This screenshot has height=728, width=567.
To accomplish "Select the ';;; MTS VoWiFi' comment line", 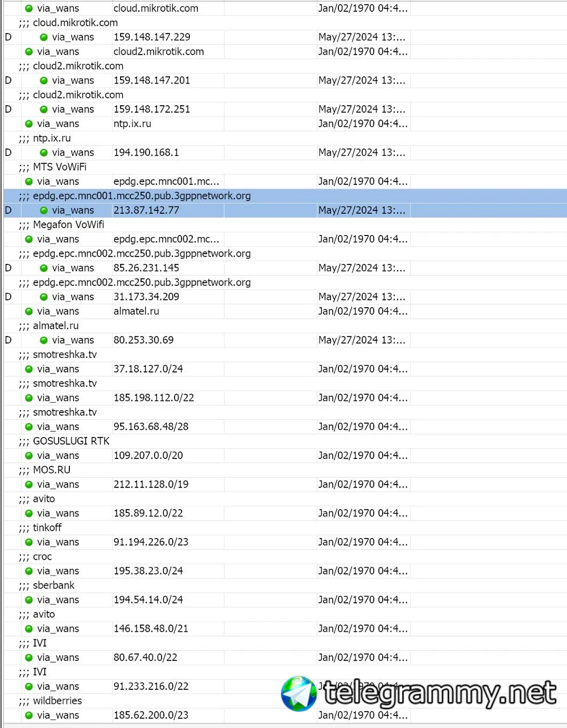I will [52, 167].
